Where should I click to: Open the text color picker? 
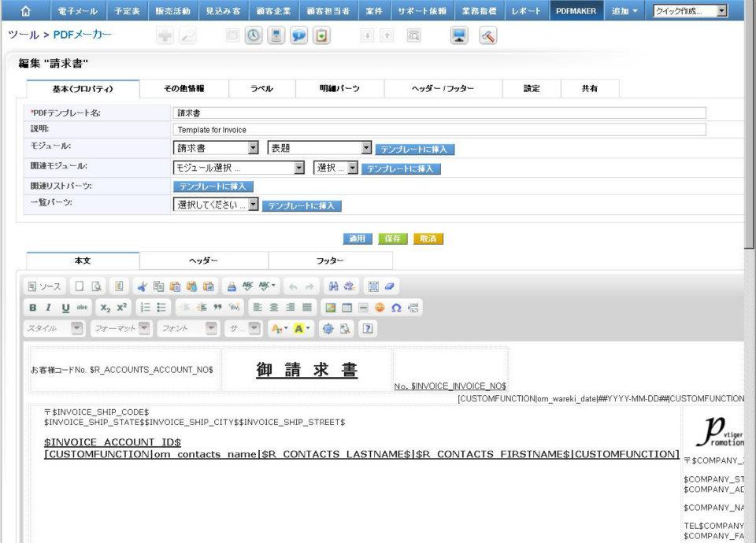click(x=279, y=329)
